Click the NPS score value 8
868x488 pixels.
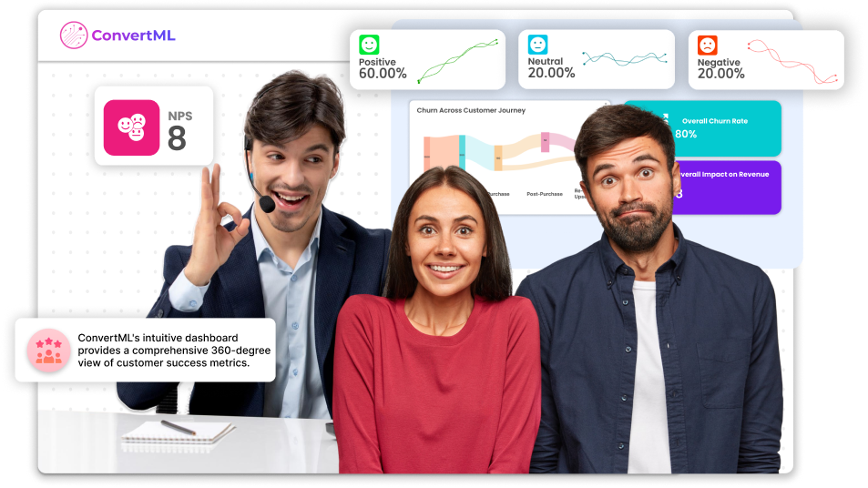click(x=177, y=137)
